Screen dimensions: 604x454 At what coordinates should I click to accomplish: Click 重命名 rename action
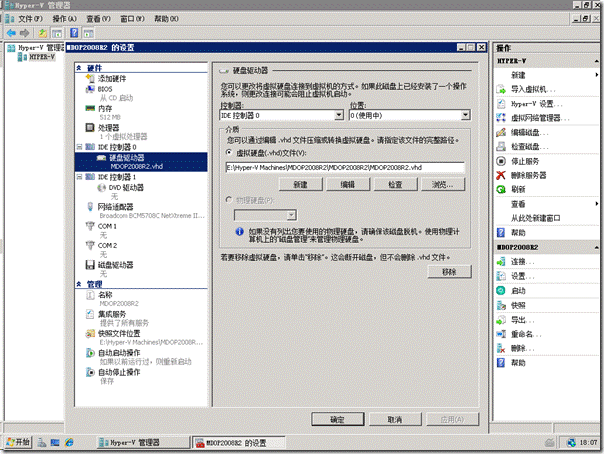tap(526, 334)
